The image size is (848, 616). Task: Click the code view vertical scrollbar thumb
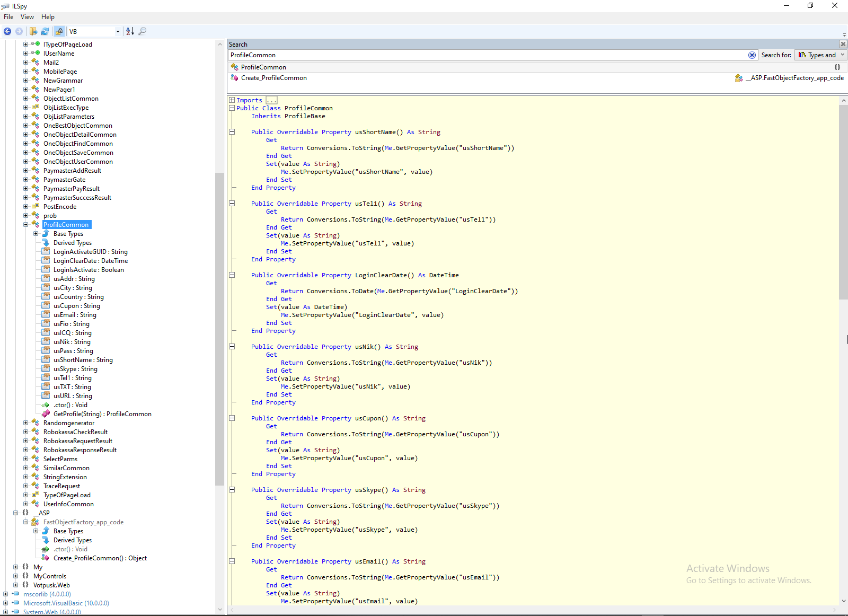point(843,203)
